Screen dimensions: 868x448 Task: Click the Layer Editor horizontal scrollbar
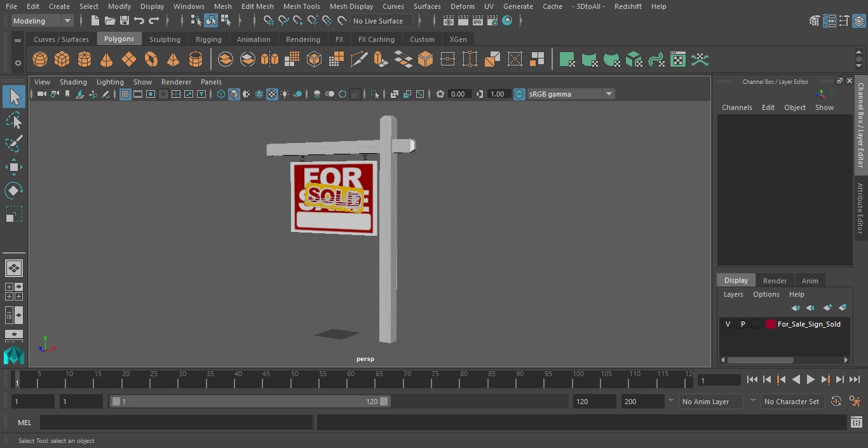point(760,360)
